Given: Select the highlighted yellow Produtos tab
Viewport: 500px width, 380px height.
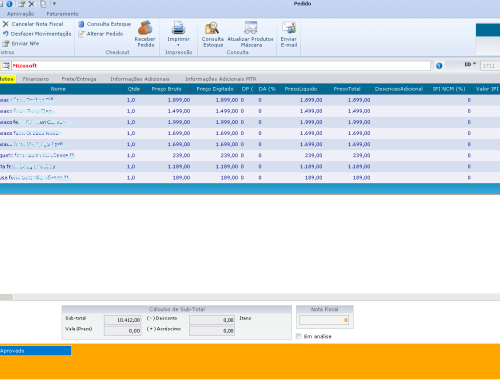Looking at the screenshot, I should (7, 79).
